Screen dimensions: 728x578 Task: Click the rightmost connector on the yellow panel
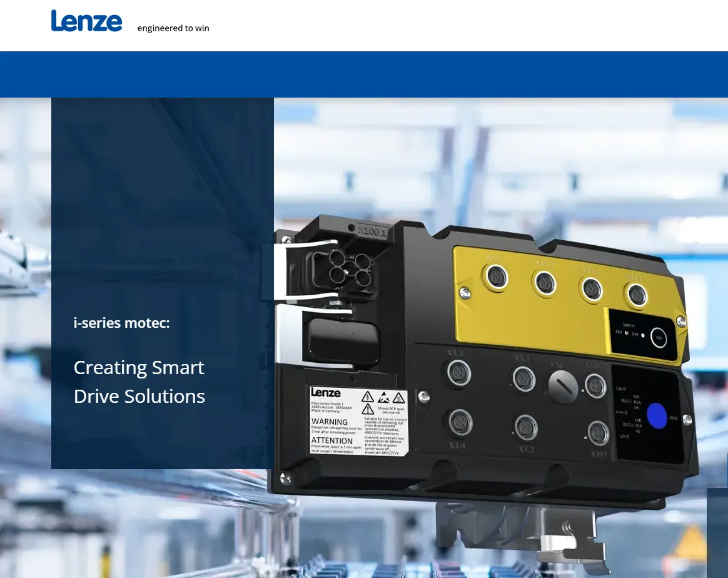tap(637, 294)
